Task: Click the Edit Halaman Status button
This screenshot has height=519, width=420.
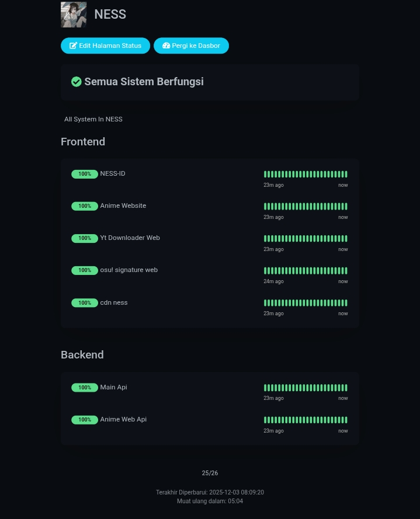Action: coord(105,46)
